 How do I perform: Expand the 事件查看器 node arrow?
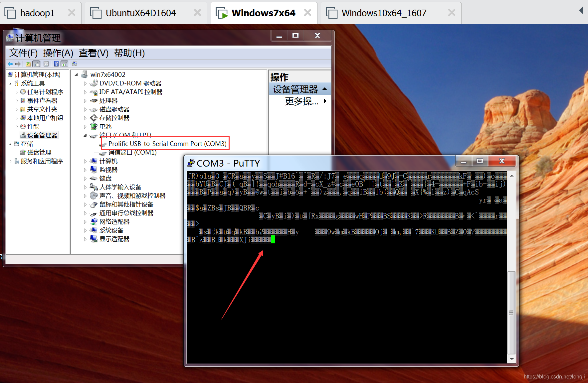pos(17,101)
